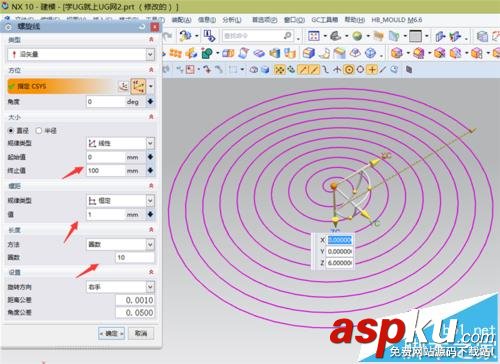The width and height of the screenshot is (500, 364).
Task: Open the 旋转方向 dropdown showing 右手
Action: click(120, 287)
